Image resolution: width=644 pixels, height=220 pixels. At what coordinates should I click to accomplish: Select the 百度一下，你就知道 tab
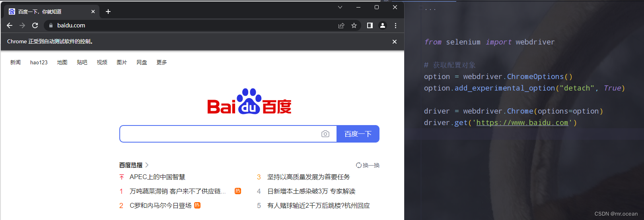[52, 12]
